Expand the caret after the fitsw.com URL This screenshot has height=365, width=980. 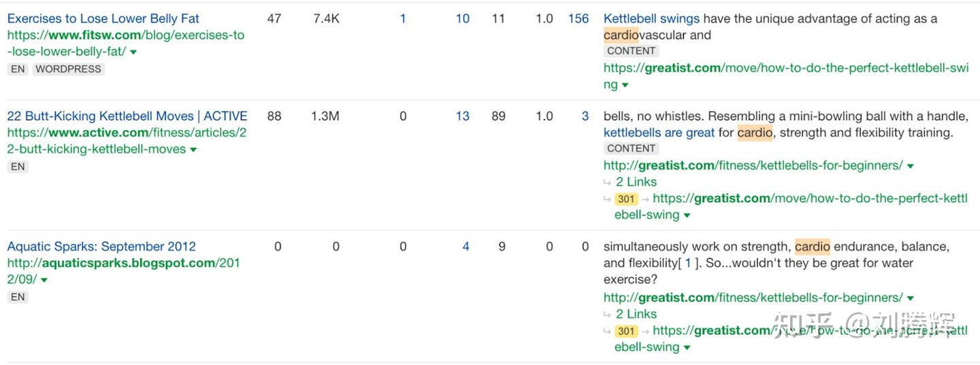pos(133,52)
